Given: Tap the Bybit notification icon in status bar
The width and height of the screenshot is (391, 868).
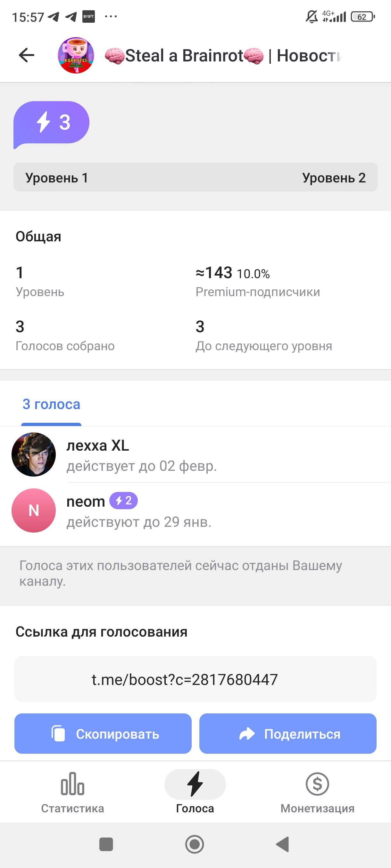Looking at the screenshot, I should pyautogui.click(x=89, y=16).
